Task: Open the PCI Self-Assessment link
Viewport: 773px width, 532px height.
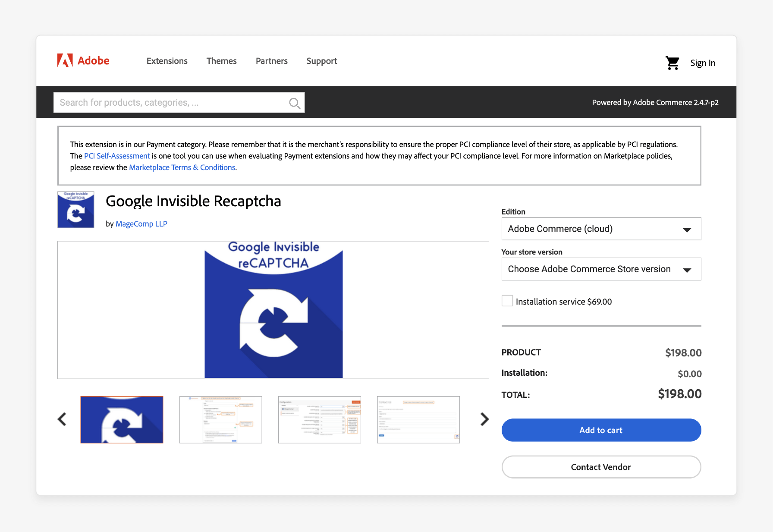Action: click(117, 156)
